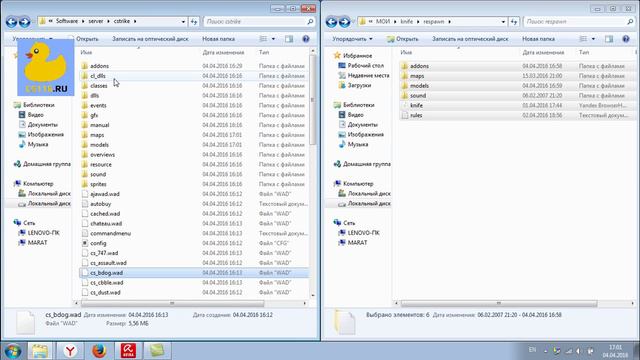
Task: Select LENOVO-ПК in right window network
Action: click(359, 233)
